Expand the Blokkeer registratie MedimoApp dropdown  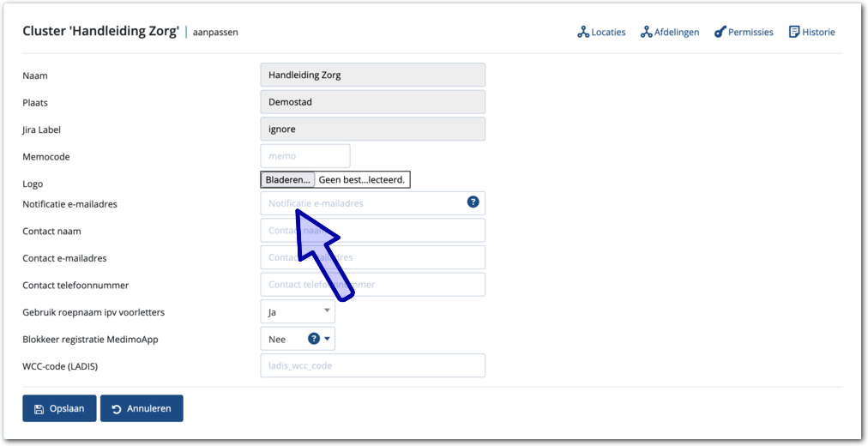pyautogui.click(x=327, y=339)
